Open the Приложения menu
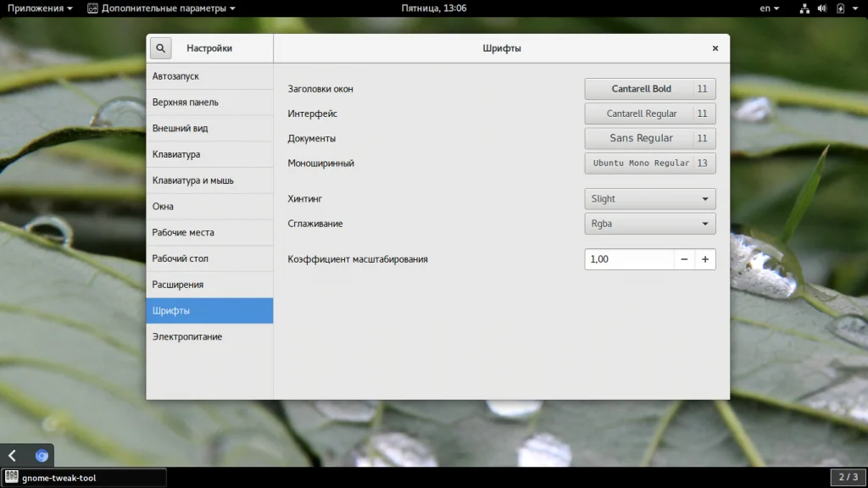Viewport: 868px width, 488px height. 40,8
